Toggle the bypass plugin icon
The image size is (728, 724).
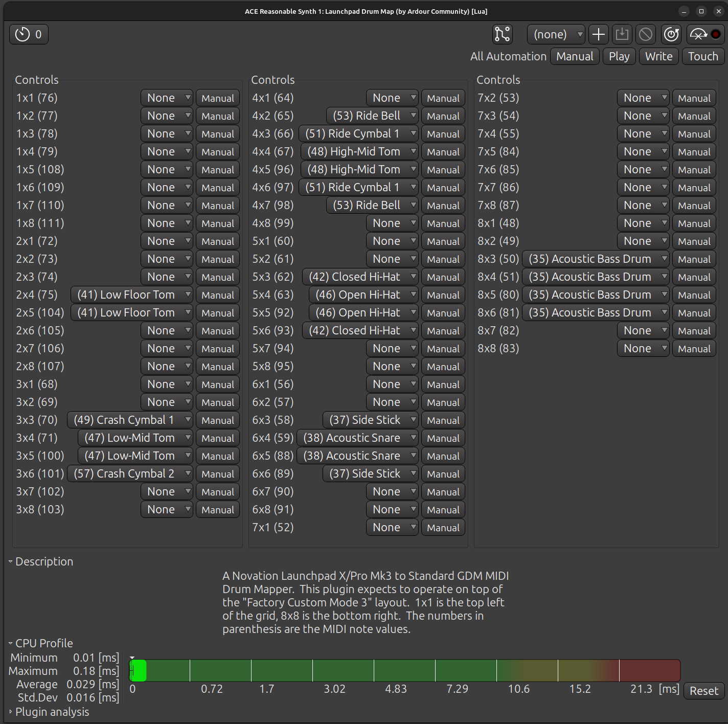tap(705, 34)
